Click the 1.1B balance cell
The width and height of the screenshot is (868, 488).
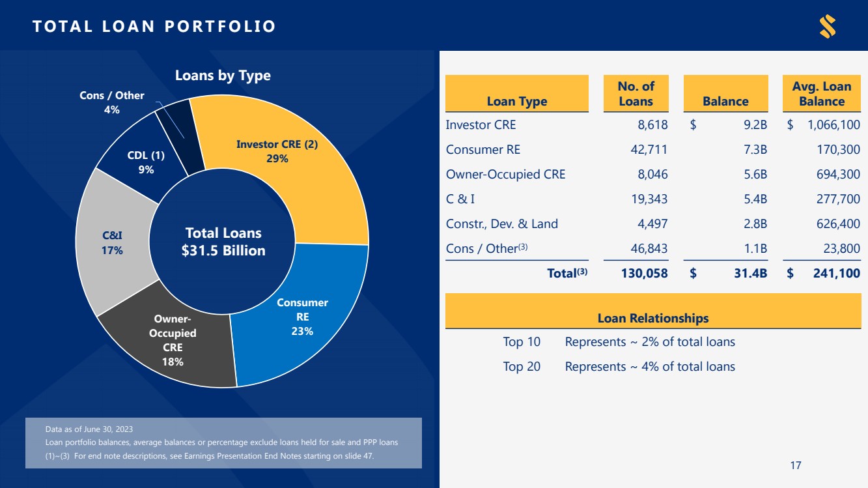pos(755,248)
